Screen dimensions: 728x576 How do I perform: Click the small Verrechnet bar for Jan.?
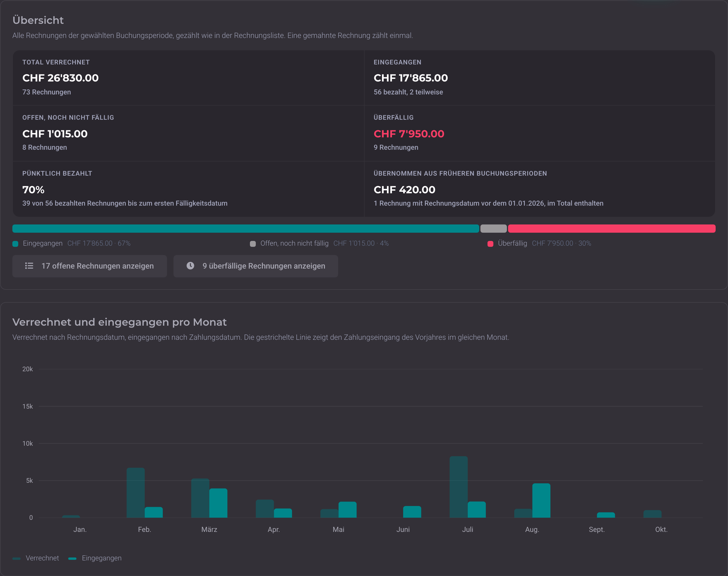(71, 516)
